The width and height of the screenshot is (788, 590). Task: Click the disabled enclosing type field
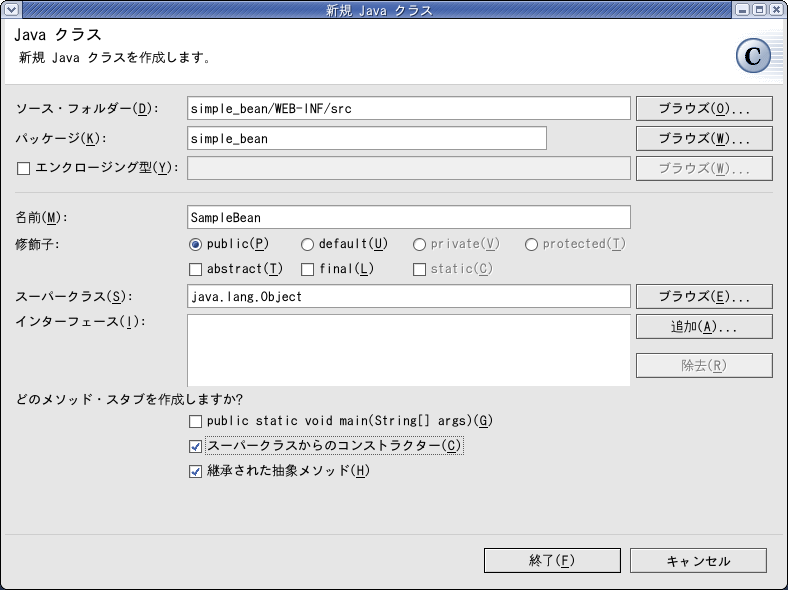coord(409,168)
